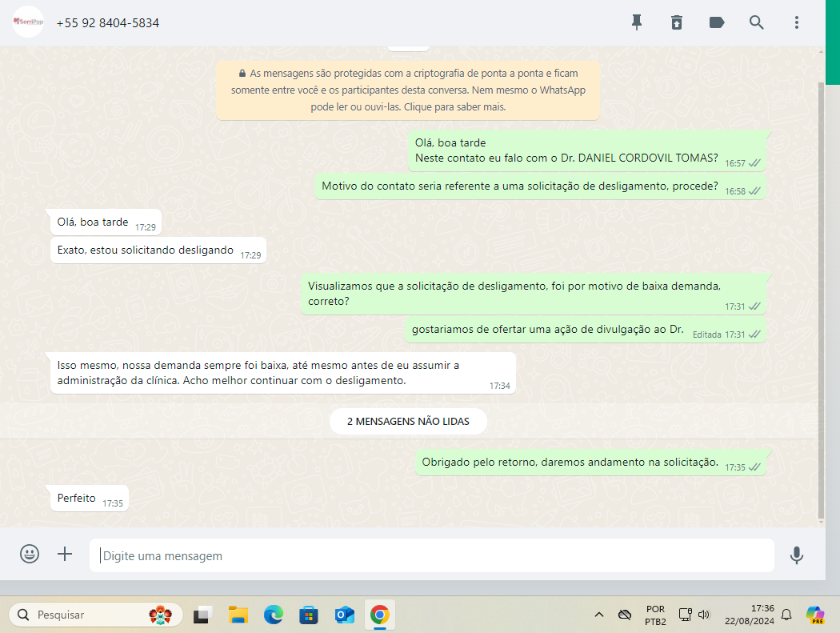Open the three-dot chat options menu
Viewport: 840px width, 633px height.
pos(797,22)
